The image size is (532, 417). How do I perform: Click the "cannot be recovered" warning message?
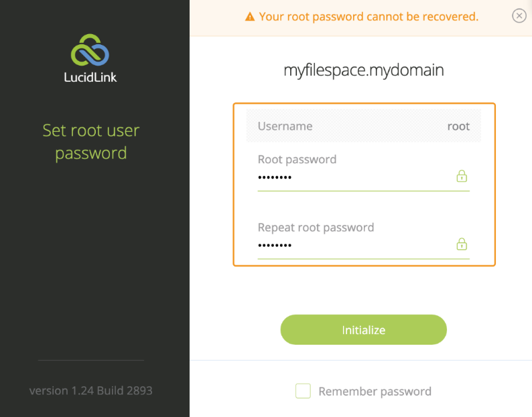[x=369, y=17]
